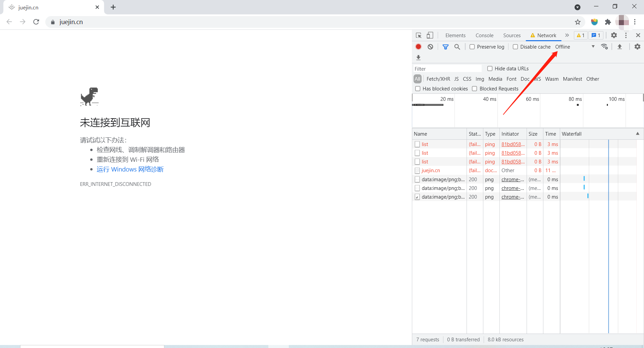
Task: Bookmark this page with the star icon
Action: 578,22
